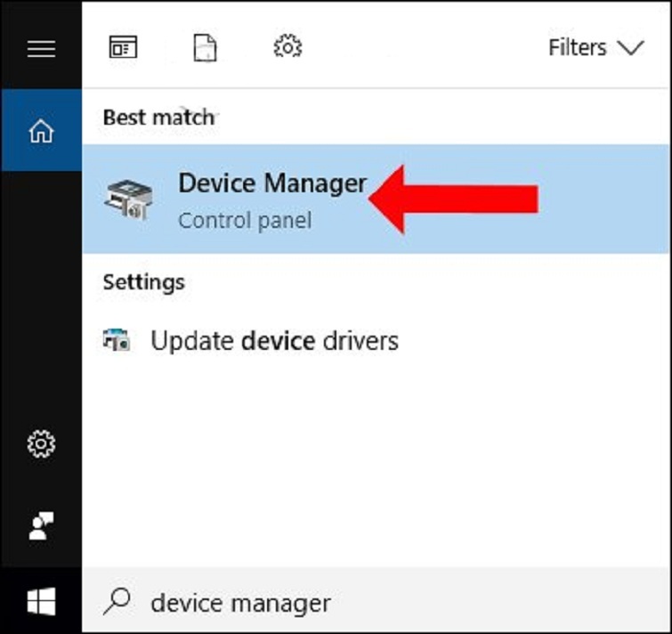Filter results by Settings gear icon at top
Screen dimensions: 672x634
point(287,47)
